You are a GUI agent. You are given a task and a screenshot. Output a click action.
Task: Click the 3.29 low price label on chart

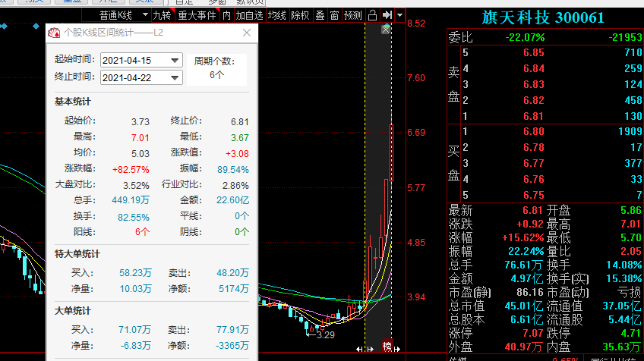(326, 334)
